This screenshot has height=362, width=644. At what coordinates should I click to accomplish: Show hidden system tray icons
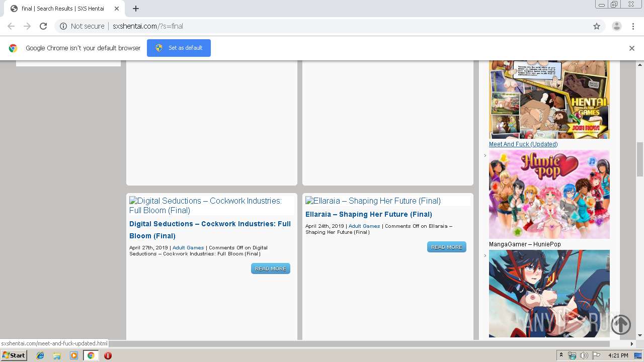click(561, 355)
